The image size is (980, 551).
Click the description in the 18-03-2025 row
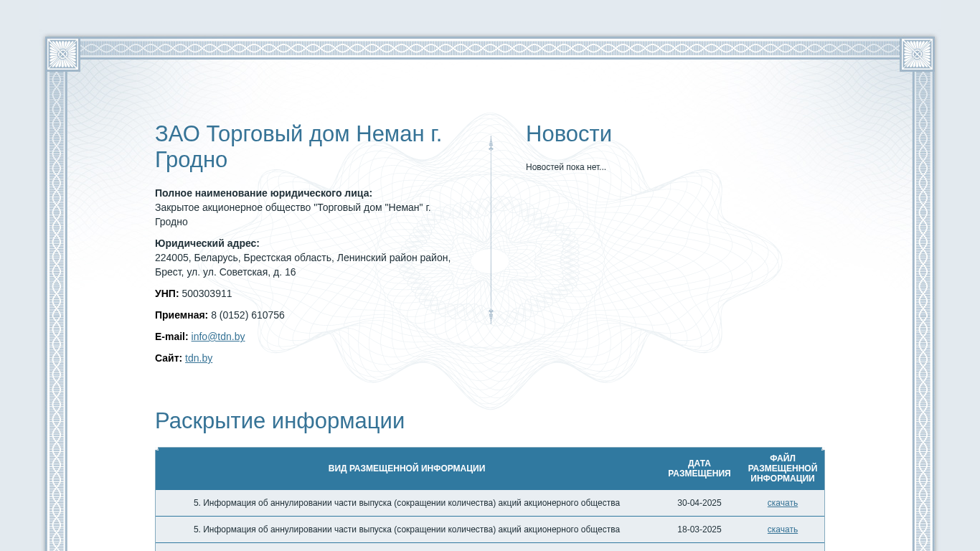coord(406,529)
